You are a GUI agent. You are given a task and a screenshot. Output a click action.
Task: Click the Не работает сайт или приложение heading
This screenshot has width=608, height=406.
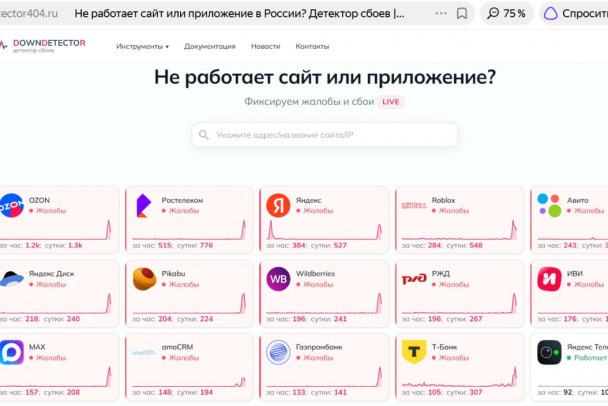point(325,77)
